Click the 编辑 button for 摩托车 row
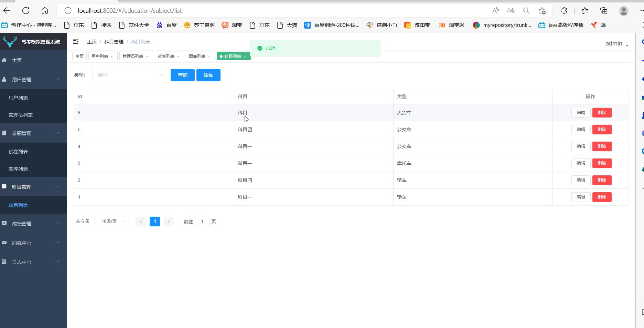 (581, 163)
